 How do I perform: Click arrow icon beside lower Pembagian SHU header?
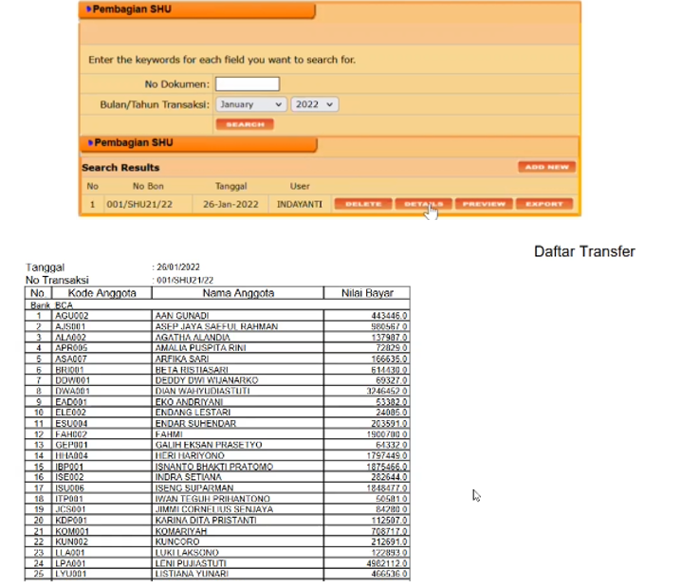pyautogui.click(x=88, y=143)
